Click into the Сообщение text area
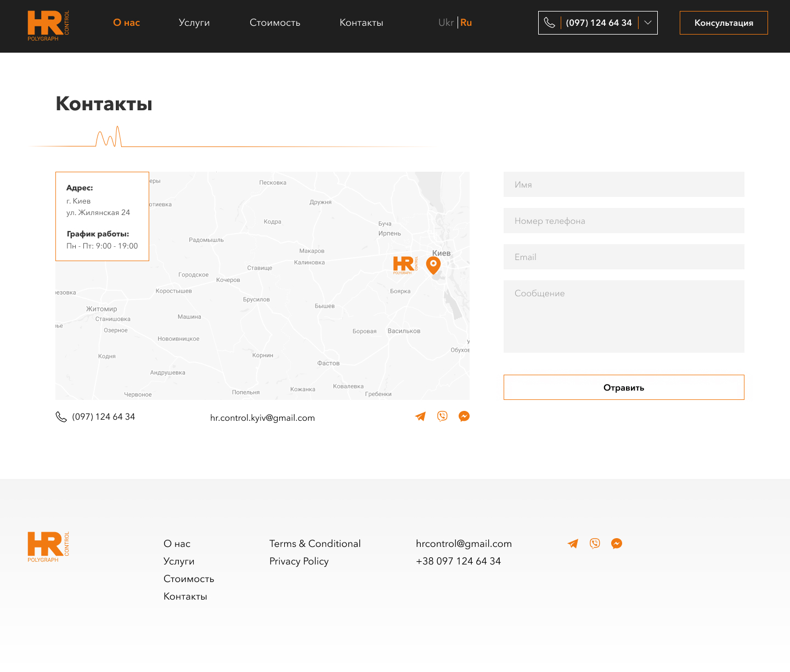The image size is (790, 672). point(624,317)
